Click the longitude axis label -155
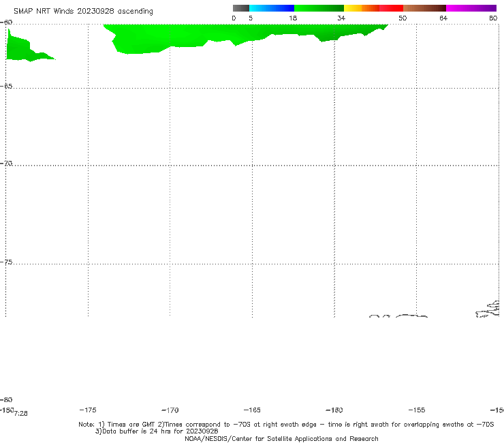 pyautogui.click(x=417, y=410)
